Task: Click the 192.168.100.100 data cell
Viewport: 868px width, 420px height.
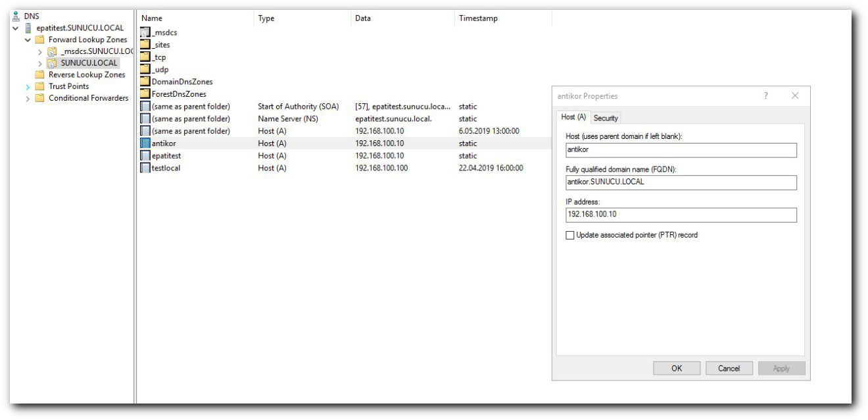Action: pos(381,169)
